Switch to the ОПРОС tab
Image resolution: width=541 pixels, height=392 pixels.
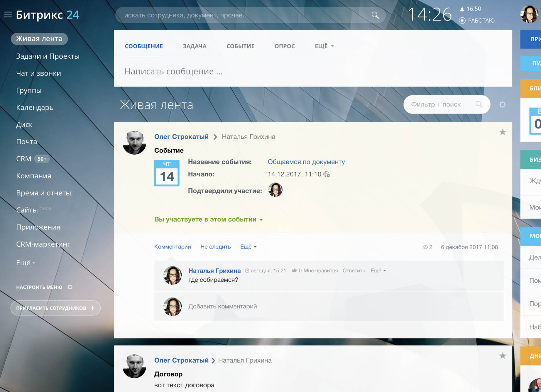click(284, 46)
